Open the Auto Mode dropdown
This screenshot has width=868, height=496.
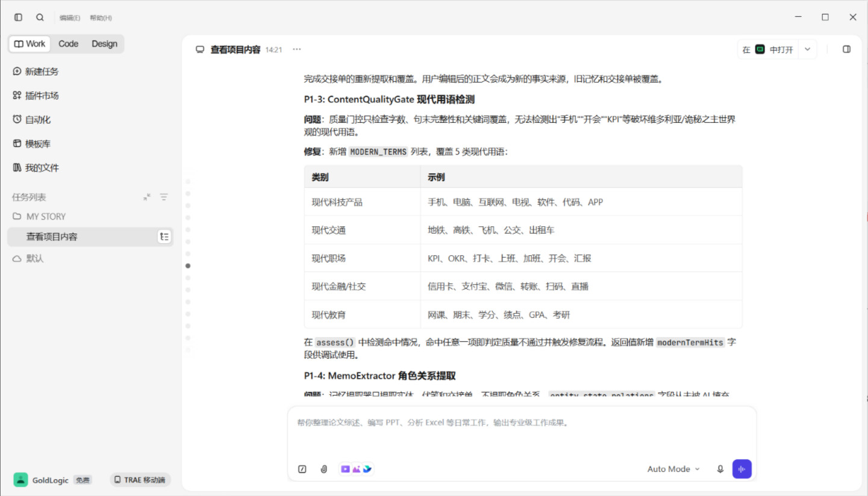point(673,469)
